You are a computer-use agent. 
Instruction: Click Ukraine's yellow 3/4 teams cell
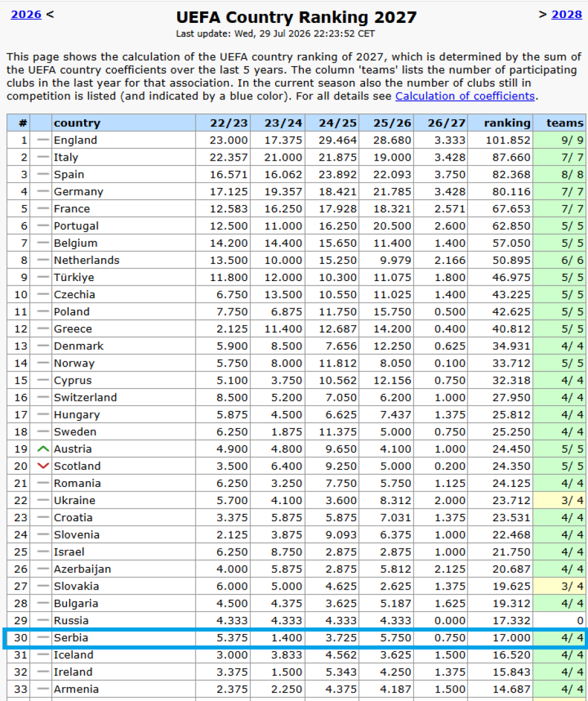(559, 500)
